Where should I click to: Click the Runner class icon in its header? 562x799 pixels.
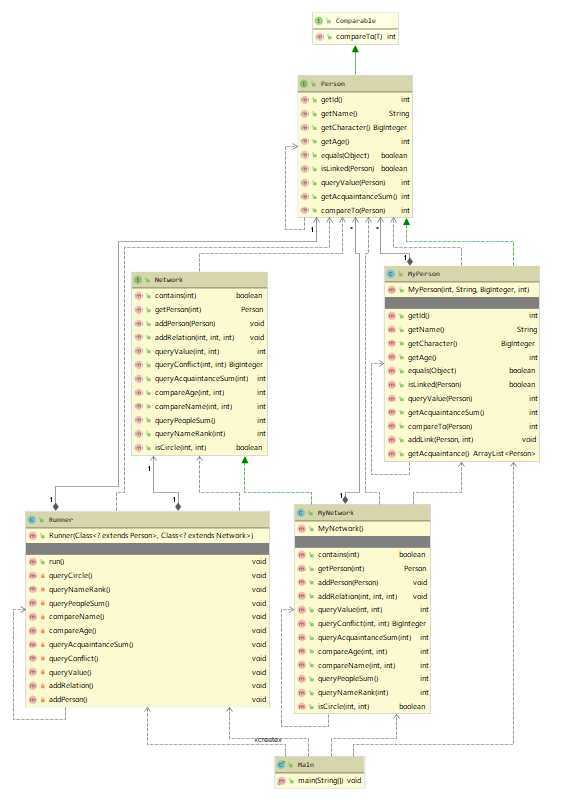33,520
